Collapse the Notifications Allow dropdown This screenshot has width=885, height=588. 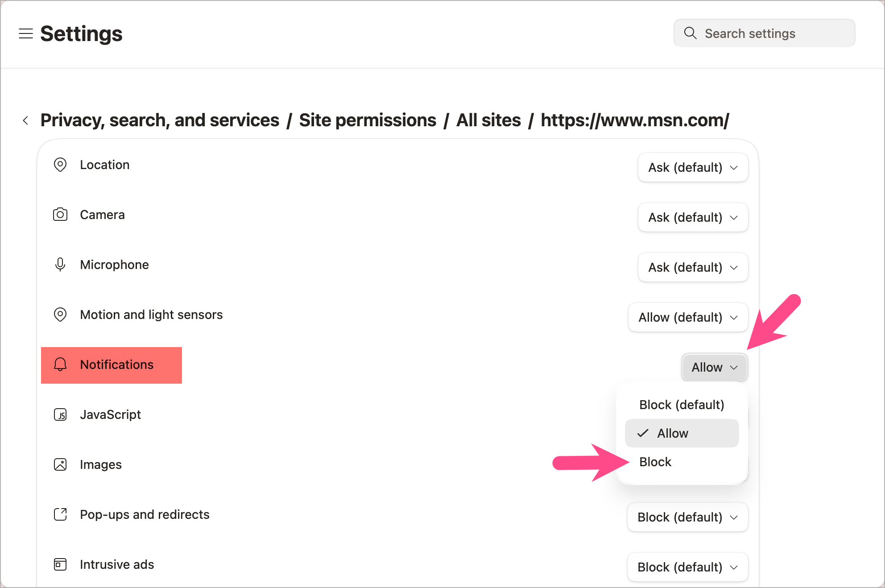point(715,367)
